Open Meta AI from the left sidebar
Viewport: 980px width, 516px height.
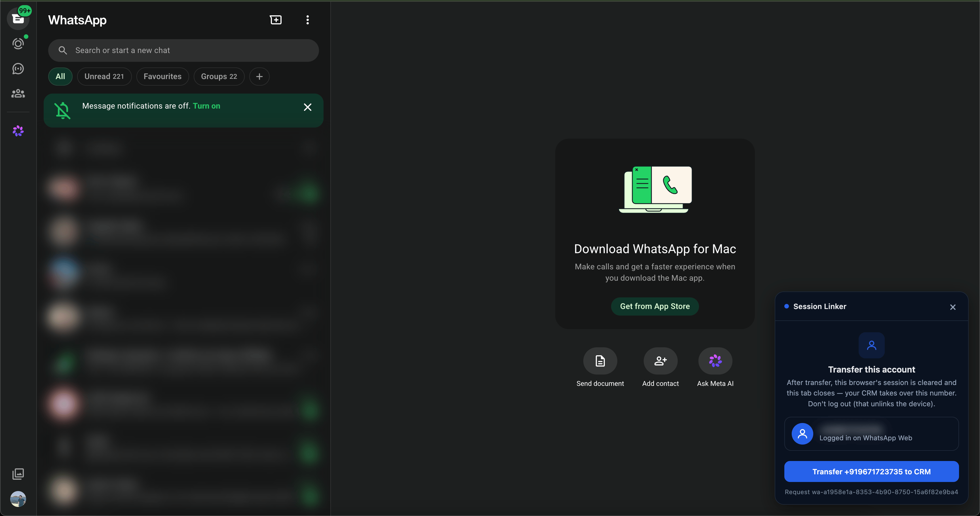(18, 131)
